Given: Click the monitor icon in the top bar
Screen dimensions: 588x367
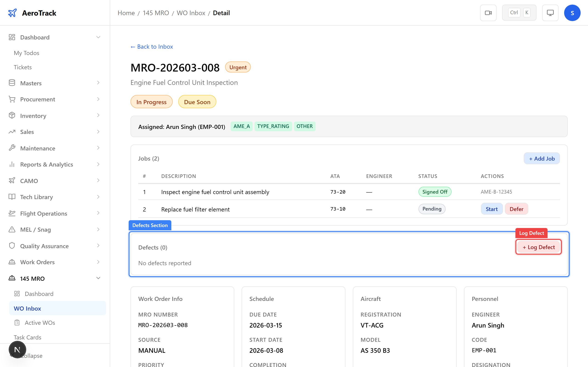Looking at the screenshot, I should pos(550,13).
